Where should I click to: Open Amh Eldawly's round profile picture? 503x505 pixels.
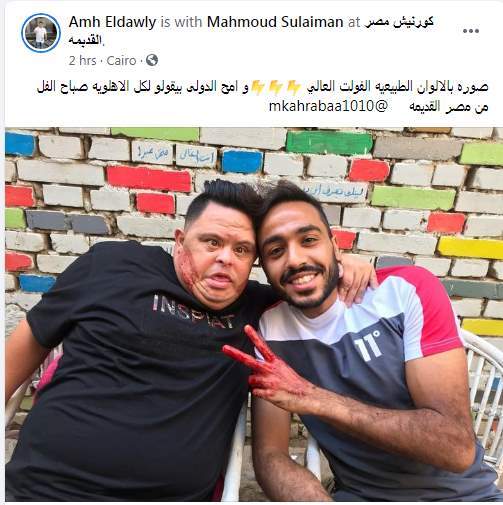click(x=41, y=33)
